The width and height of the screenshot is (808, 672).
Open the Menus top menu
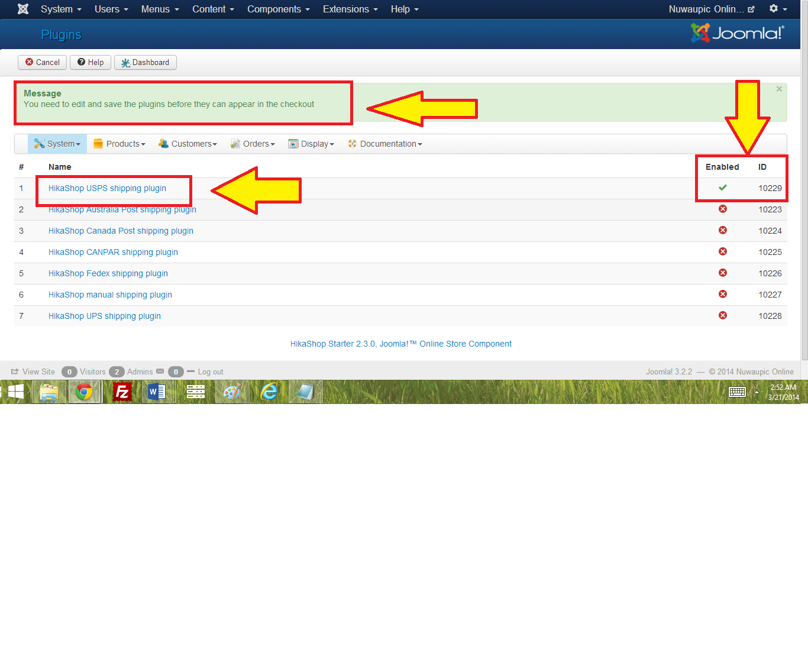160,9
